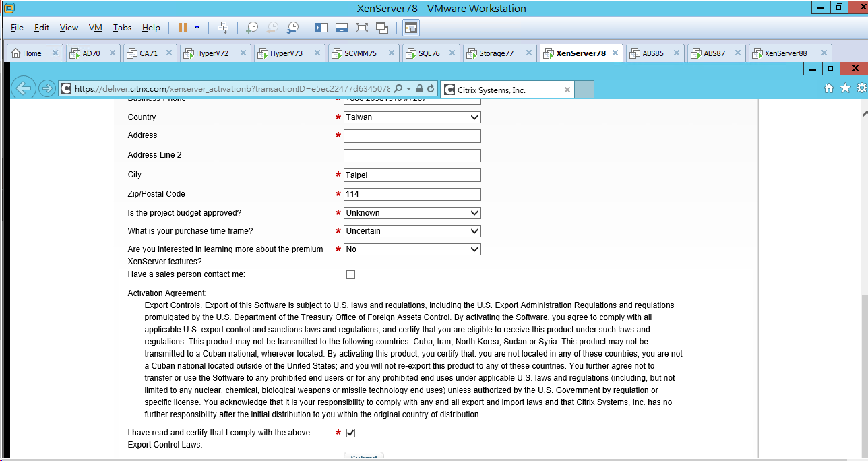The width and height of the screenshot is (868, 461).
Task: Open the File menu
Action: 17,28
